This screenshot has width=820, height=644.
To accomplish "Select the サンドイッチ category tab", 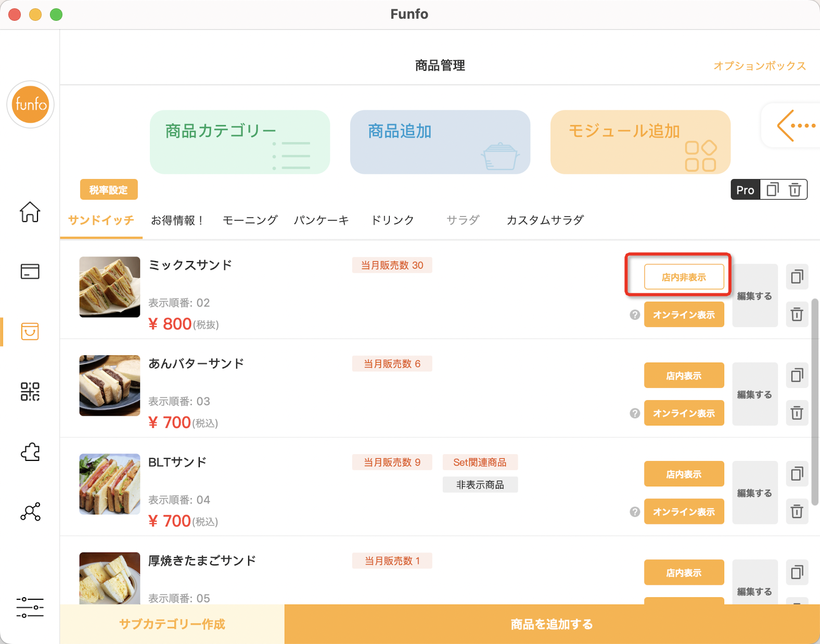I will coord(101,220).
